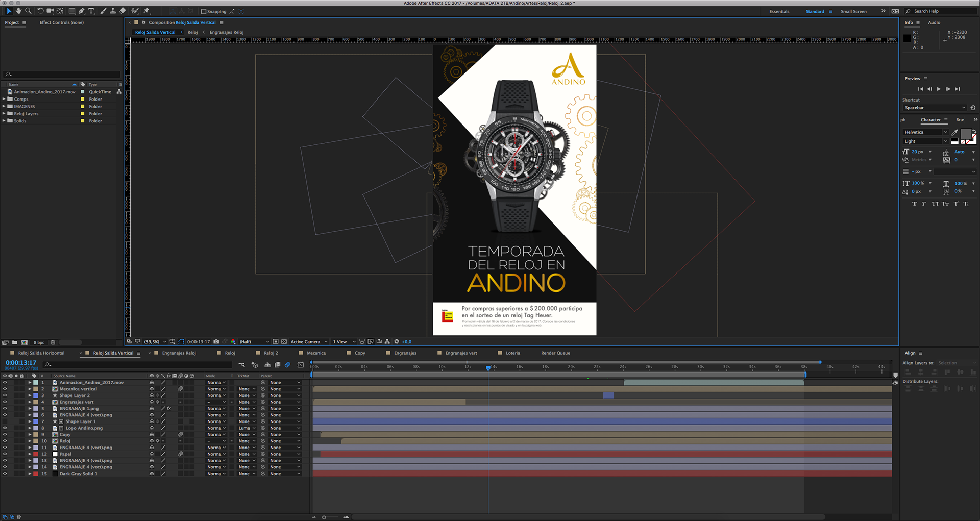Twirl open Shape Layer 2 properties

[30, 395]
